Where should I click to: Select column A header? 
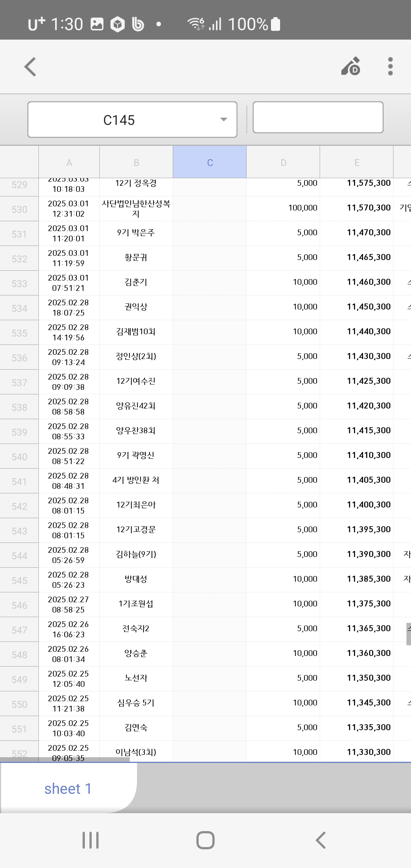[x=69, y=163]
